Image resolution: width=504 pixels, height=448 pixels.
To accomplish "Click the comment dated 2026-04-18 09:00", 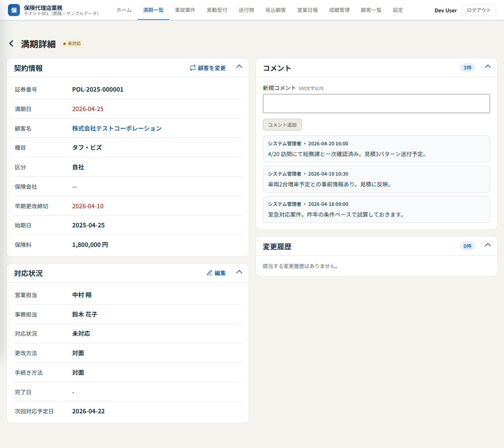I will click(377, 209).
